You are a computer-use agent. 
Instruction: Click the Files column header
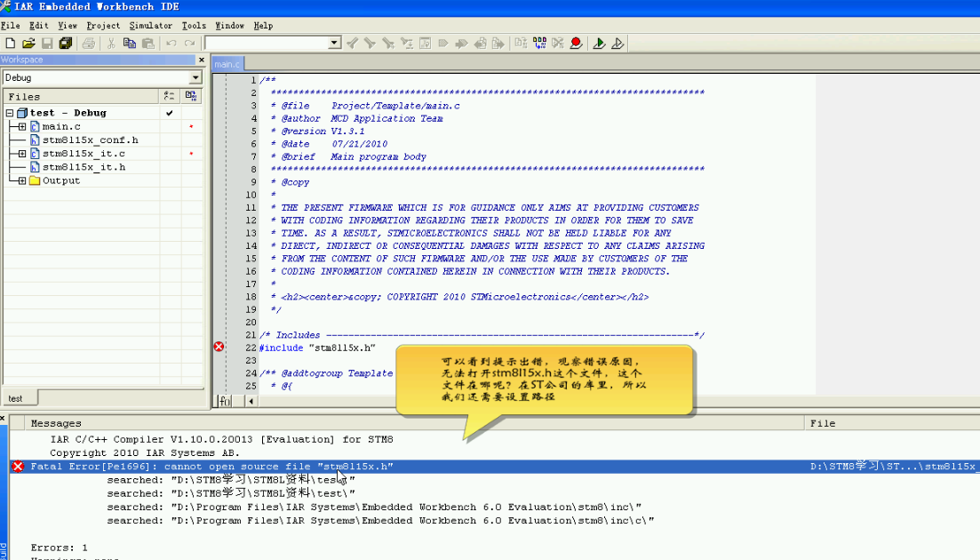[81, 96]
